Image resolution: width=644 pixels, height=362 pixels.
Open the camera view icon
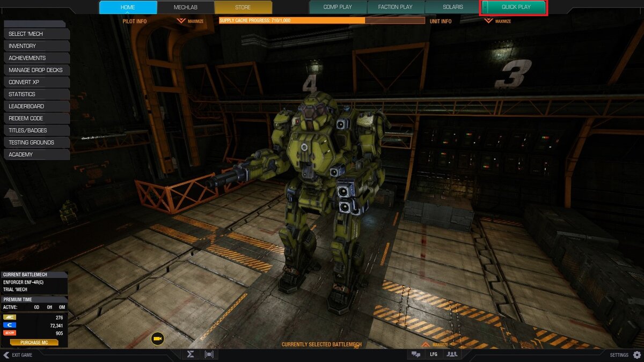157,339
